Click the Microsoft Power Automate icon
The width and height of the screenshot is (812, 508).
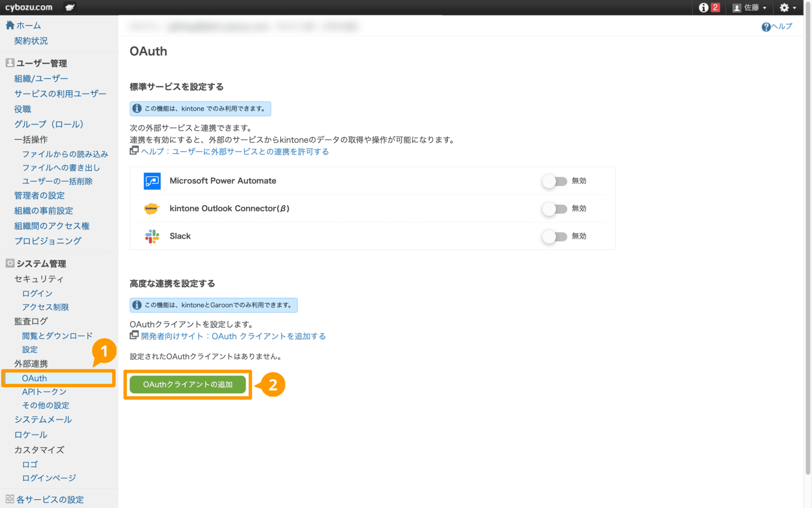152,181
